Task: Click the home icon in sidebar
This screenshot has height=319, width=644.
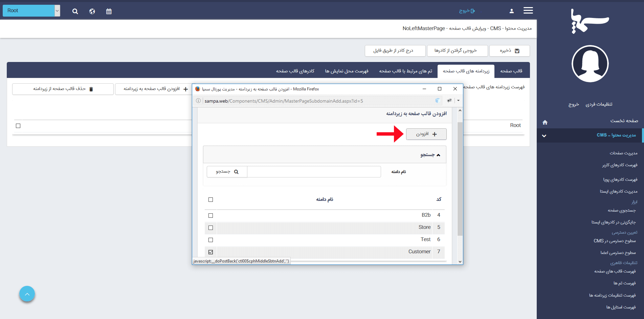Action: 545,122
